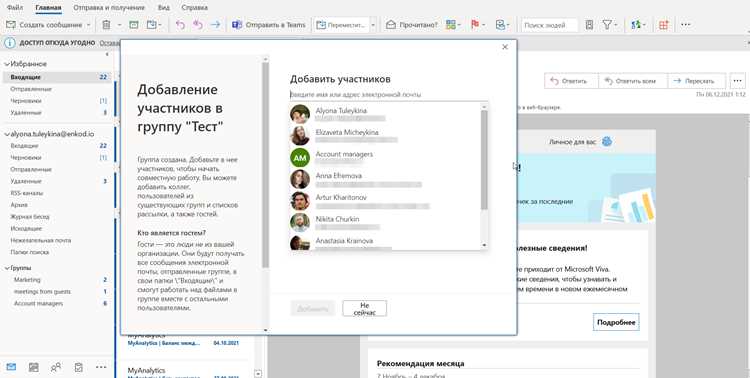Open the Вид ribbon tab

pos(164,8)
